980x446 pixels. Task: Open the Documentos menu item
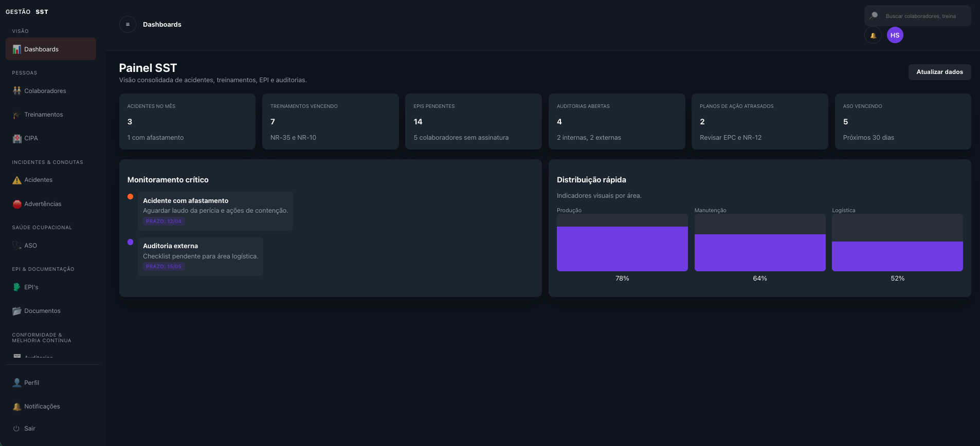42,311
